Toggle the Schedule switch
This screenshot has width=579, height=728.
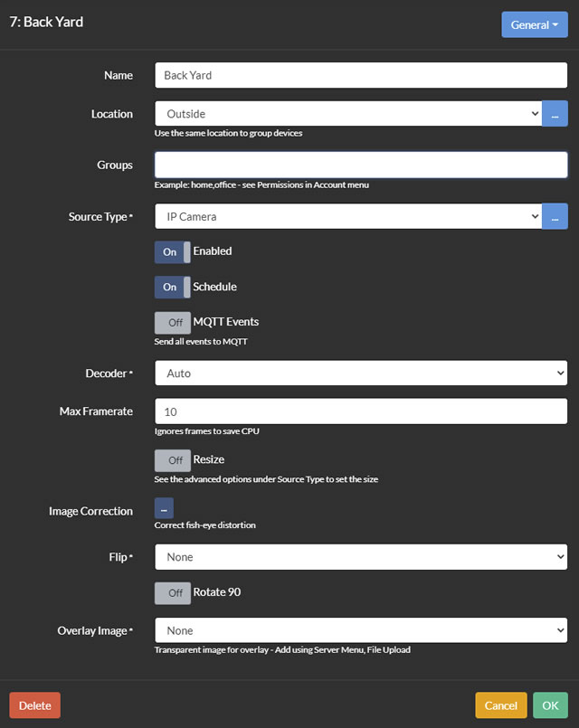coord(173,287)
